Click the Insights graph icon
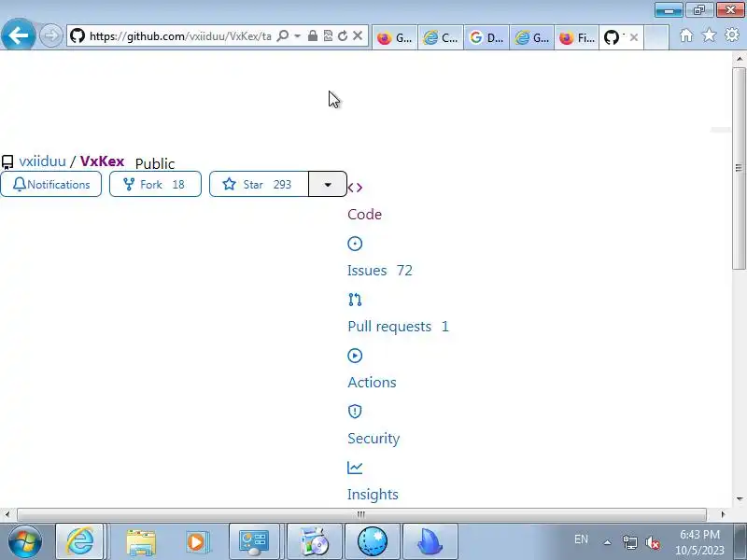This screenshot has width=747, height=560. [x=355, y=468]
